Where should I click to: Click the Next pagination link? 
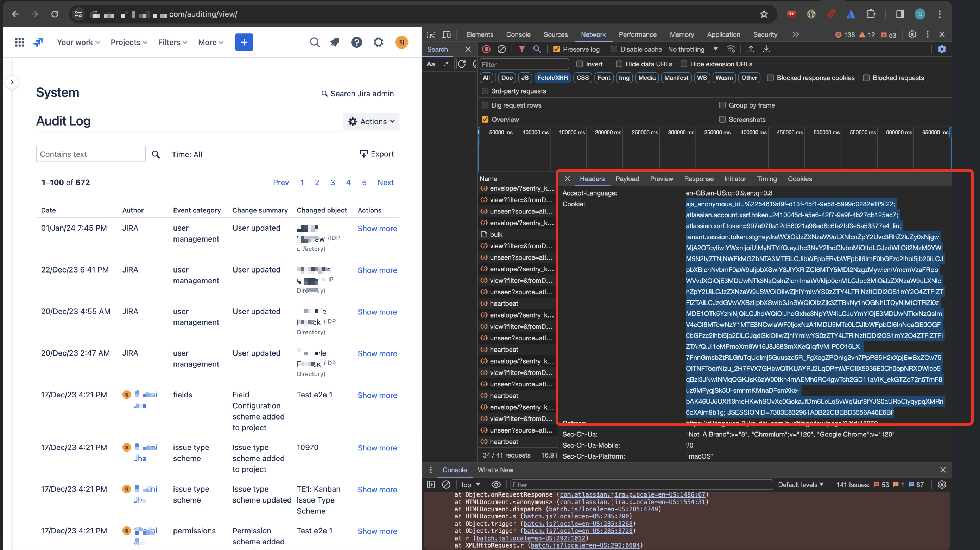385,183
